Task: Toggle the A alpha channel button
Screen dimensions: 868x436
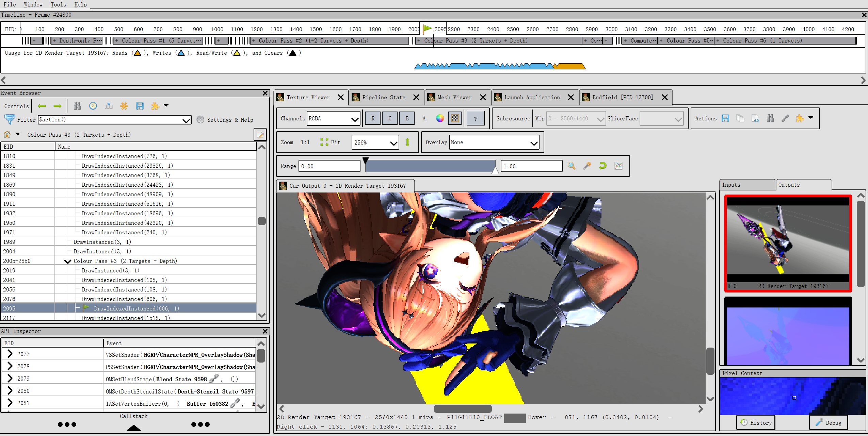Action: [x=424, y=118]
